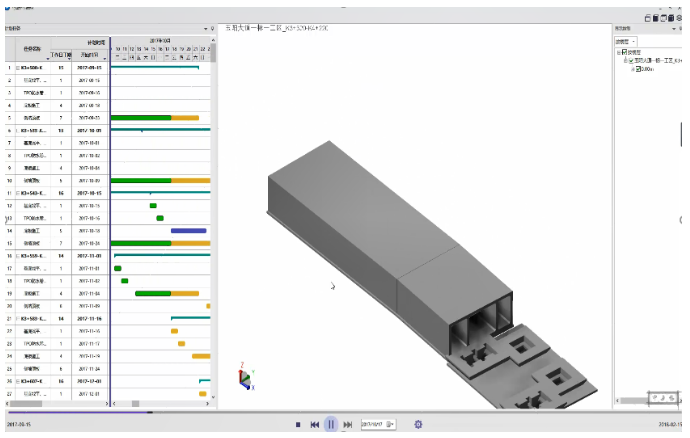Click the rightmost icon in top-right toolbar
The height and width of the screenshot is (438, 690).
click(x=679, y=18)
